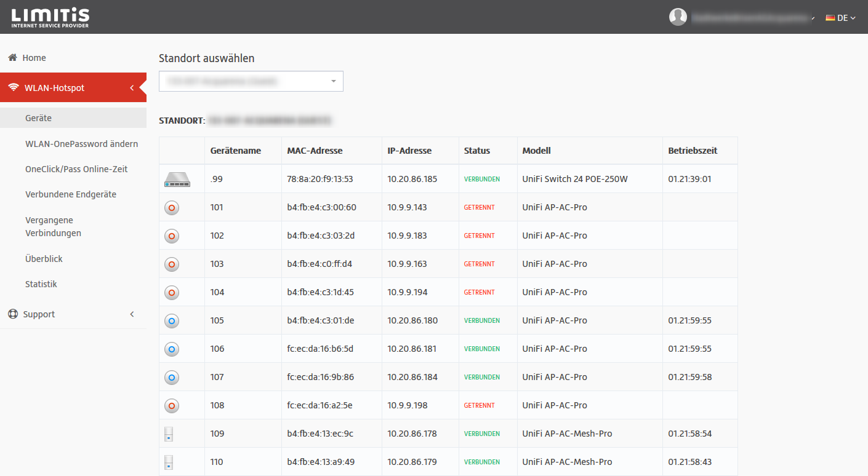Screen dimensions: 868x476
Task: Click the red access point icon for device 108
Action: click(x=172, y=406)
